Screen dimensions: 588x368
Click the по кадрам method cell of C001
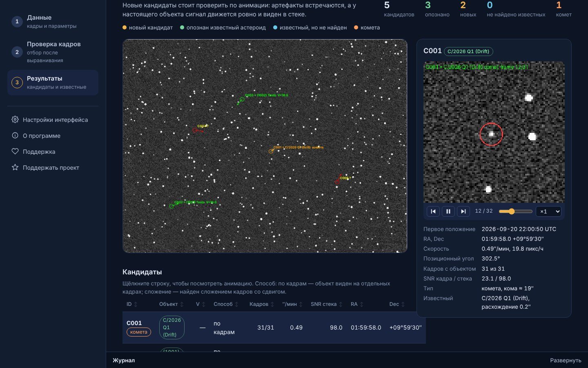(x=224, y=328)
